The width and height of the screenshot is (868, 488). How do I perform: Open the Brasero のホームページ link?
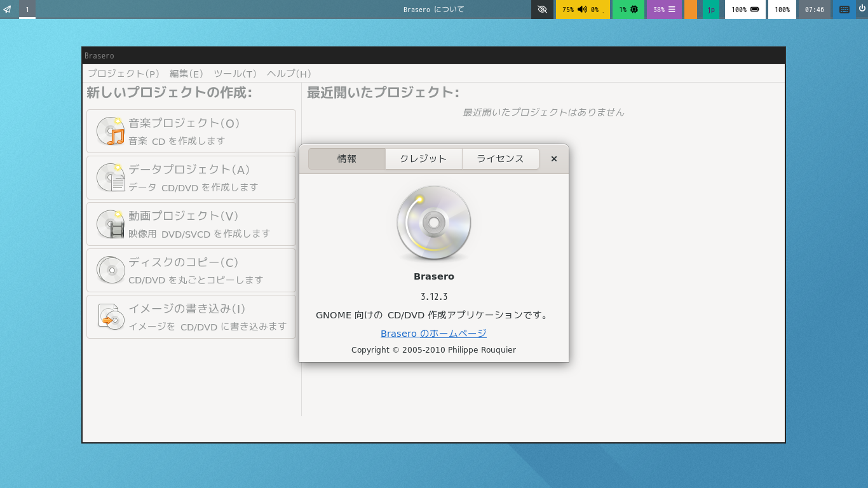pyautogui.click(x=433, y=333)
